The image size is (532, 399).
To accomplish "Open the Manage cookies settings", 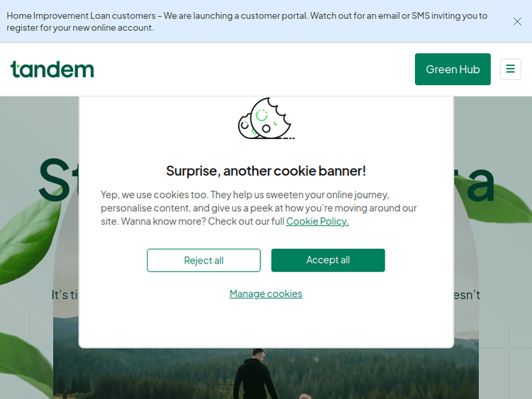I will click(266, 293).
